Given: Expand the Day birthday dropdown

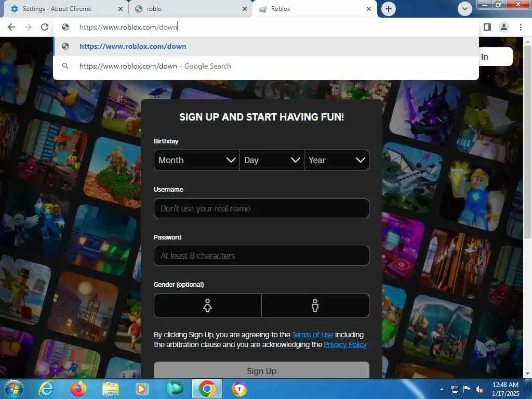Looking at the screenshot, I should [272, 160].
